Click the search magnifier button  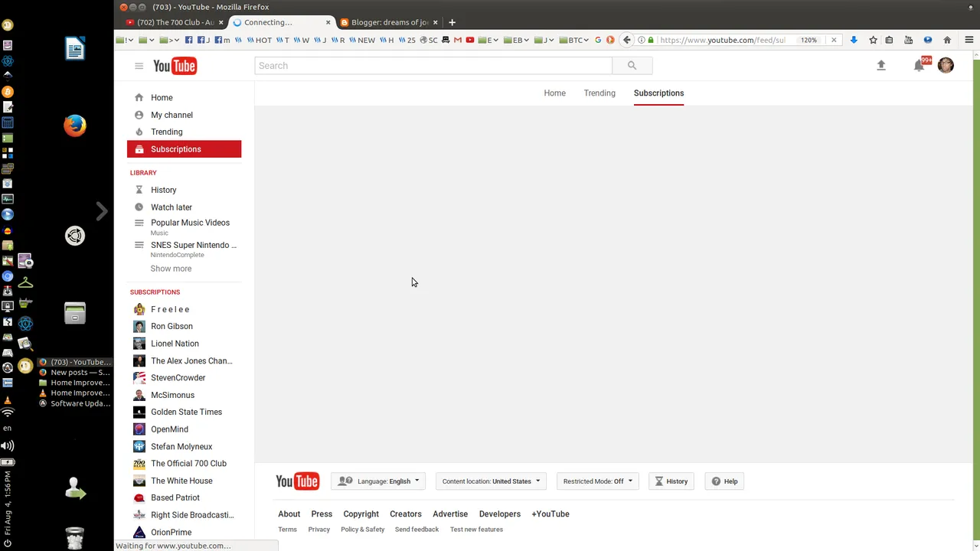[x=632, y=66]
